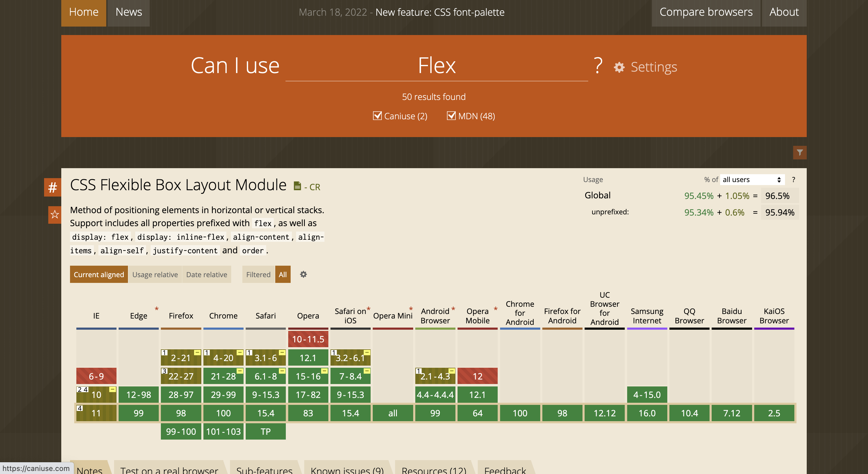Expand the Known issues (9) section

pos(347,469)
